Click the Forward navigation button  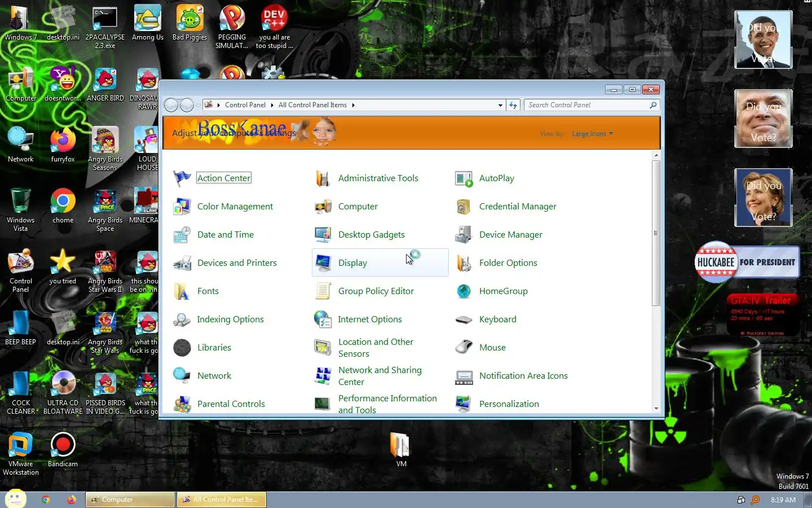point(187,105)
